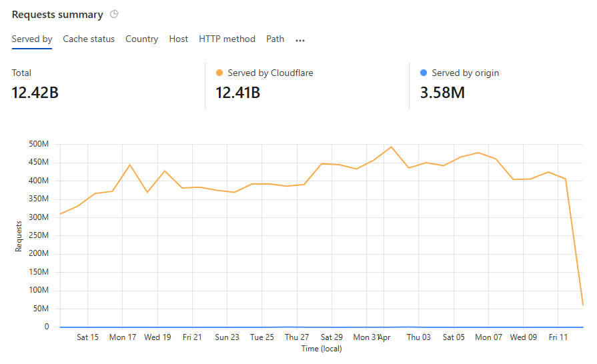Toggle the Served by Cloudflare series label
The width and height of the screenshot is (597, 364).
(270, 73)
